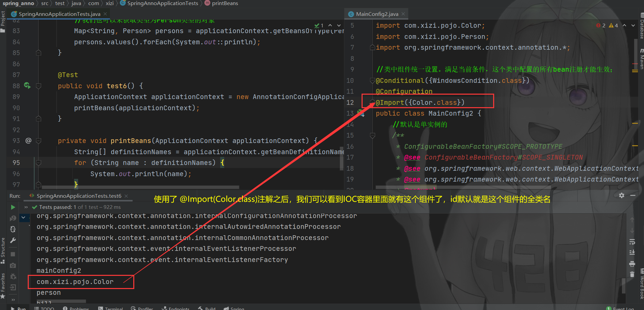Click the exit import icon in Run toolbar

(x=13, y=287)
